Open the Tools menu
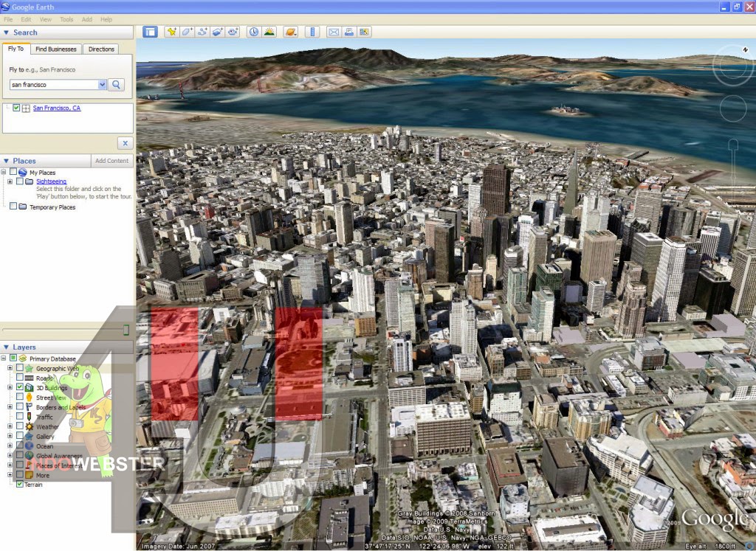This screenshot has height=551, width=756. point(66,19)
